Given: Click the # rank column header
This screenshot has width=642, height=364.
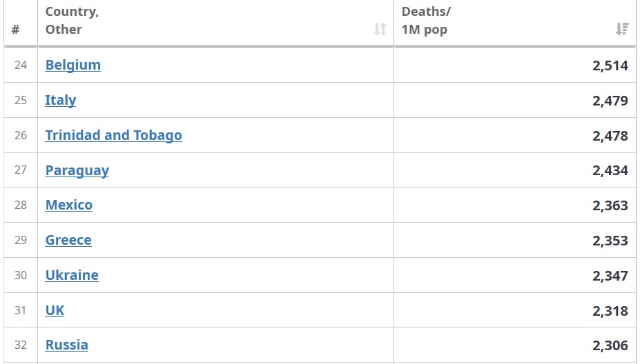Looking at the screenshot, I should point(21,23).
